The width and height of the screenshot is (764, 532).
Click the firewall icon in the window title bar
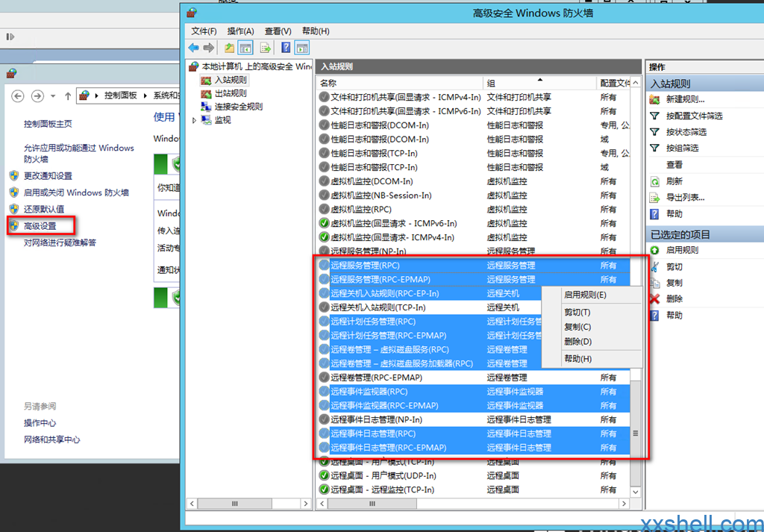tap(192, 13)
